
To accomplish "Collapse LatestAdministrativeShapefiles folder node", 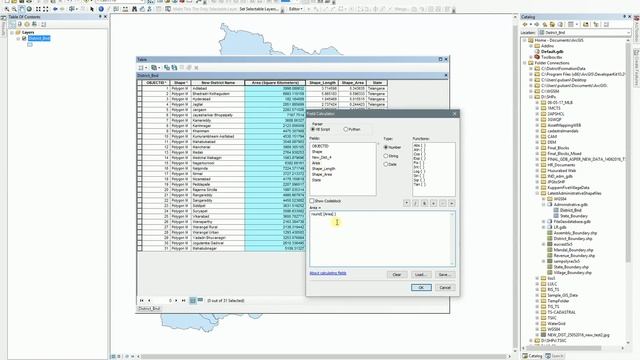I will pyautogui.click(x=537, y=193).
